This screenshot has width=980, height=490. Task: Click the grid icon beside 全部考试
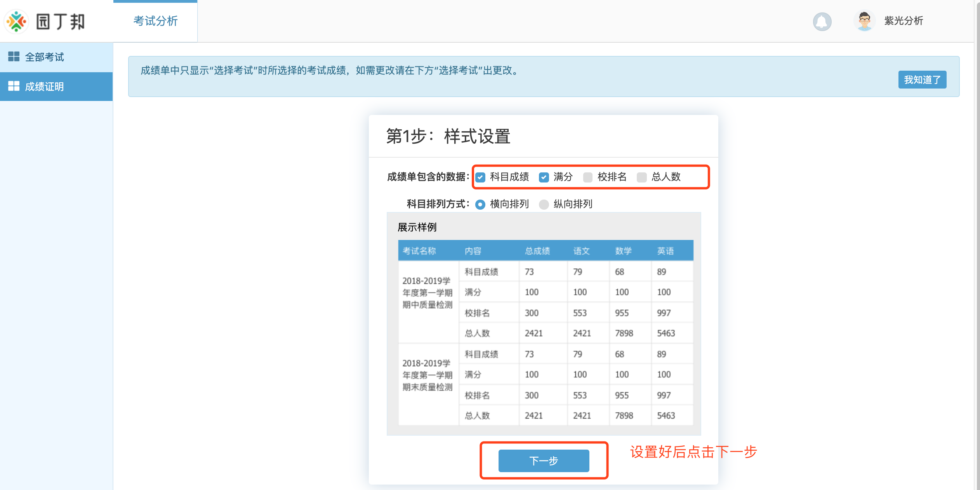[14, 57]
